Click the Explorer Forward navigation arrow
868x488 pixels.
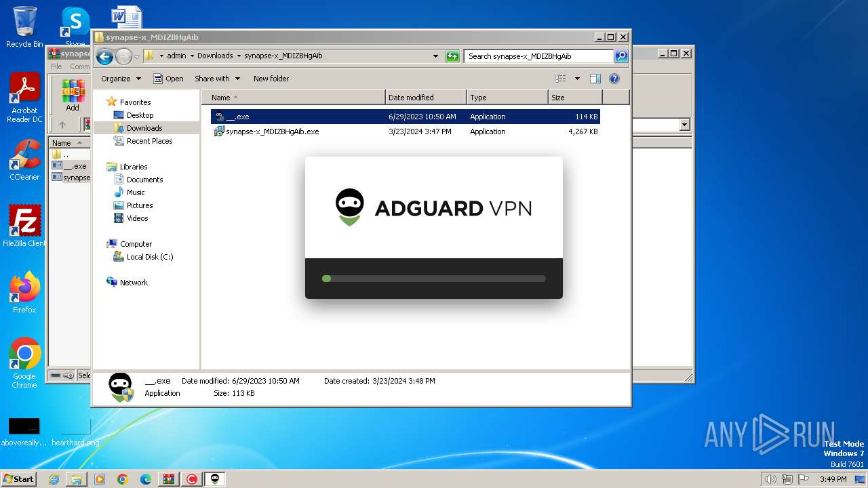coord(123,56)
